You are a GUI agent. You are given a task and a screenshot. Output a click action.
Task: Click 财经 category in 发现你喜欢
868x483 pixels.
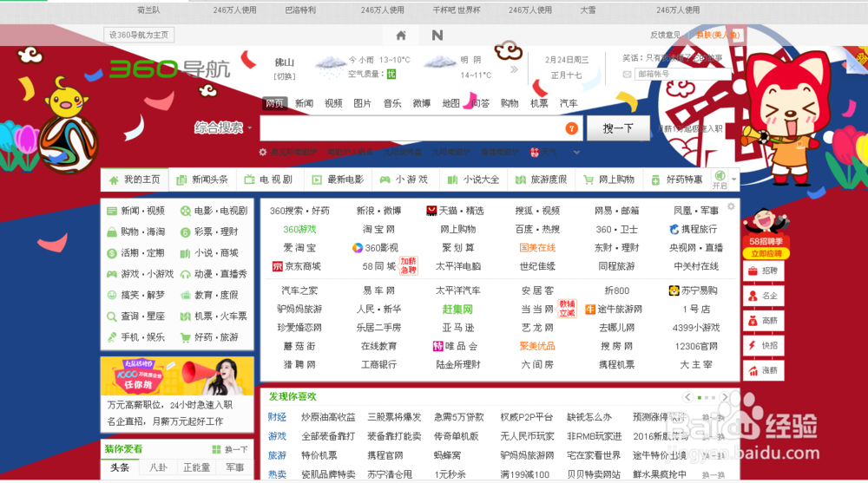(x=278, y=417)
